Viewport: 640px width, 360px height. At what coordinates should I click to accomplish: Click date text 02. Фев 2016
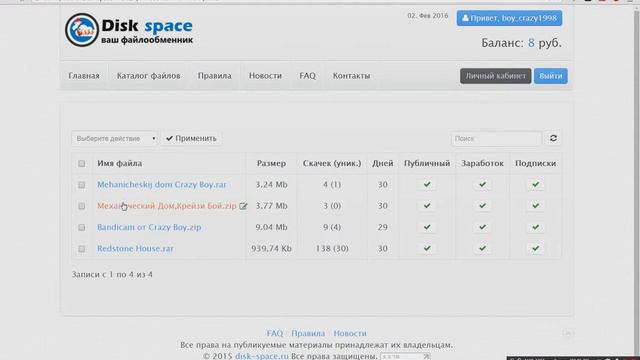tap(427, 16)
